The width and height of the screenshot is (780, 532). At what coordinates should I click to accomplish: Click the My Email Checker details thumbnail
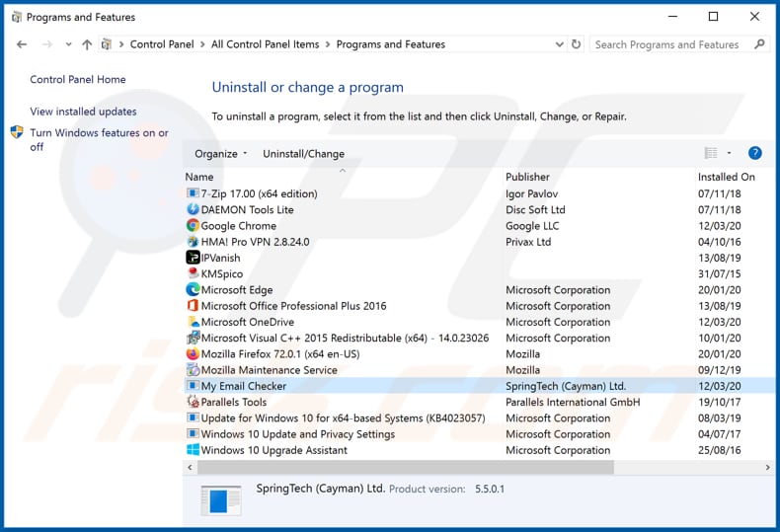(x=221, y=499)
